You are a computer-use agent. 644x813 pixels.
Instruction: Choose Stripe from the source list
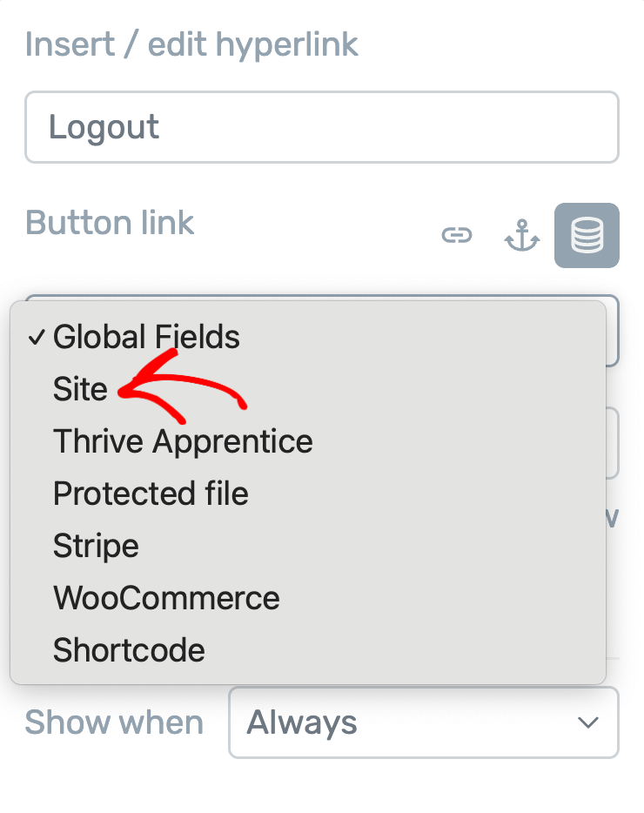point(96,546)
